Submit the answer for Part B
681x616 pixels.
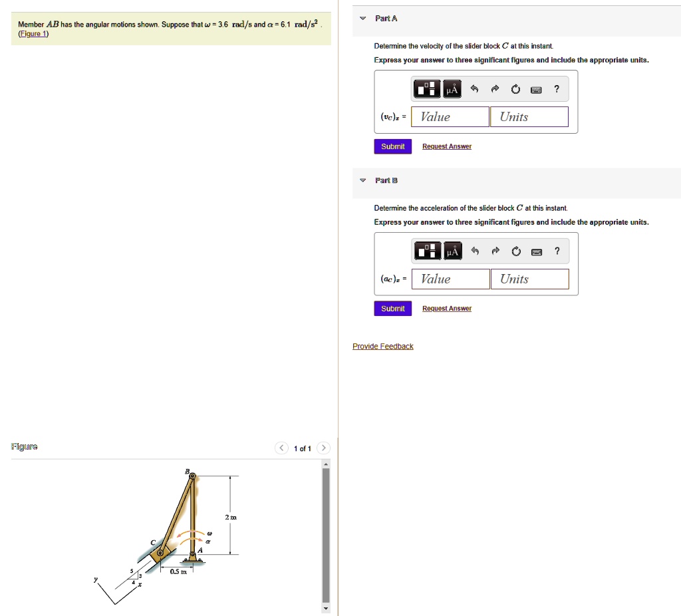[392, 309]
